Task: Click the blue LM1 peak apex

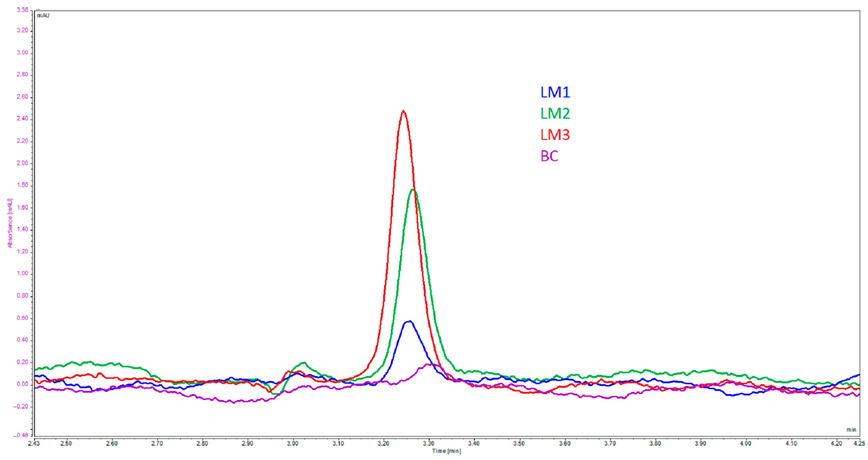Action: (x=409, y=321)
